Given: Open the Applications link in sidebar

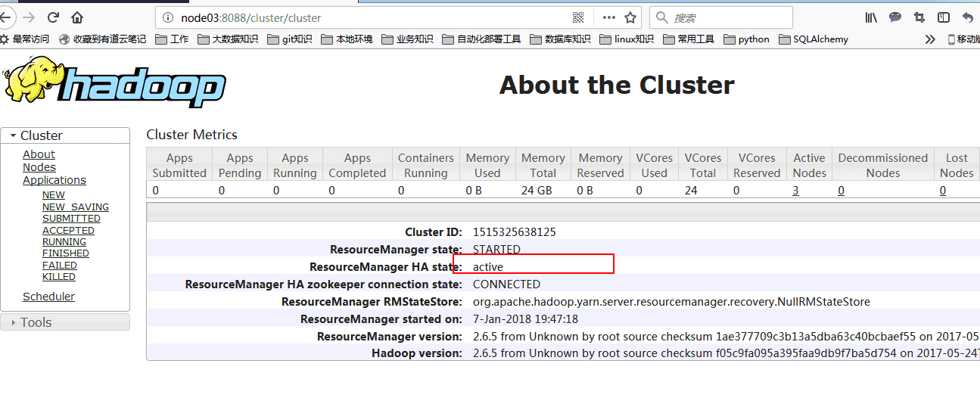Looking at the screenshot, I should point(54,180).
